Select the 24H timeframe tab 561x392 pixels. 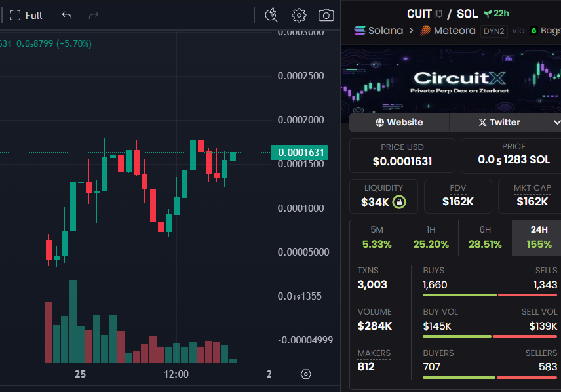click(538, 238)
